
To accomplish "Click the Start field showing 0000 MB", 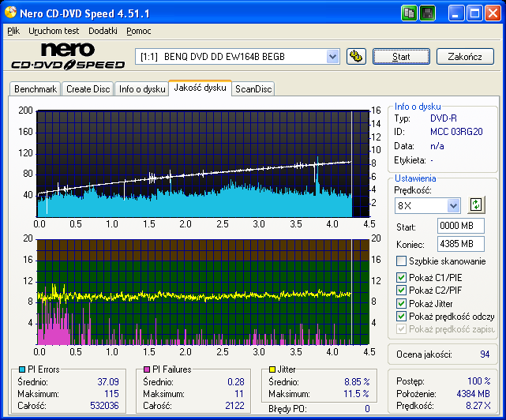I will coord(461,226).
